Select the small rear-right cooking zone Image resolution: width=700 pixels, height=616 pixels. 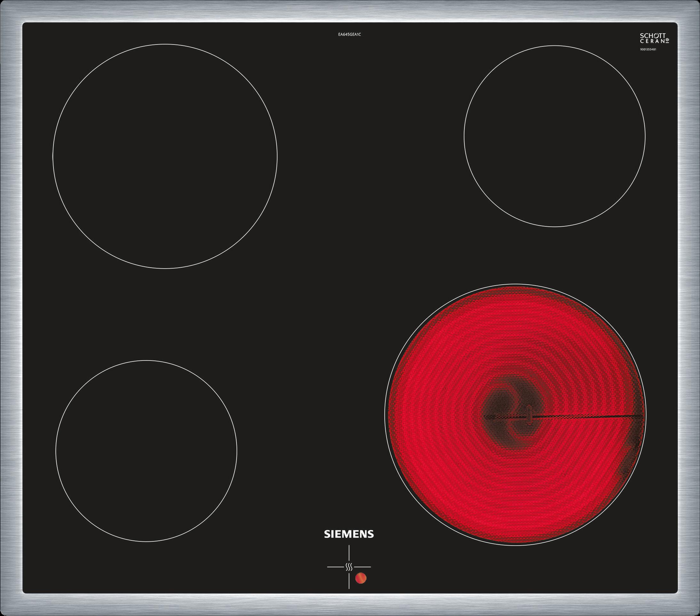point(554,136)
